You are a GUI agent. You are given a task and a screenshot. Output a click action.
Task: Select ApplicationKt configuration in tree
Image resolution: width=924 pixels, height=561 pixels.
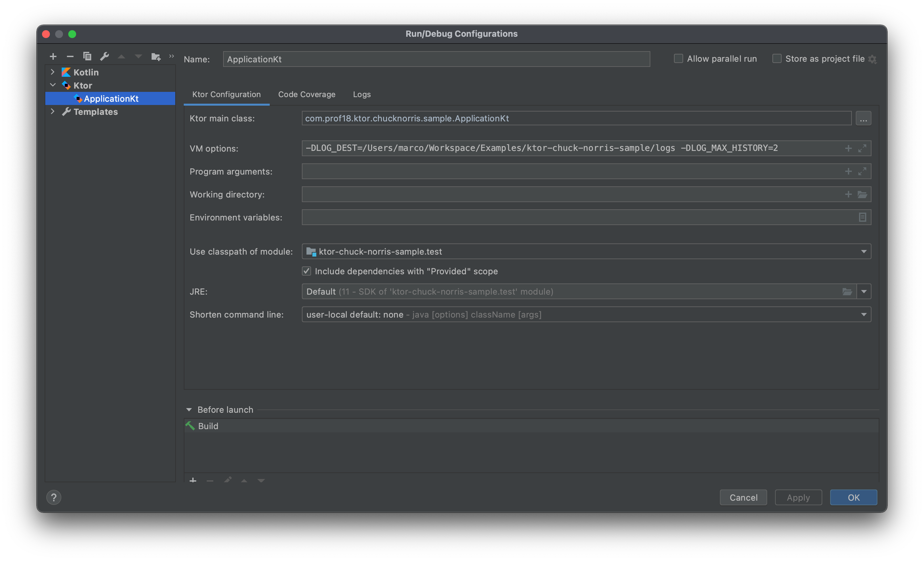coord(110,98)
